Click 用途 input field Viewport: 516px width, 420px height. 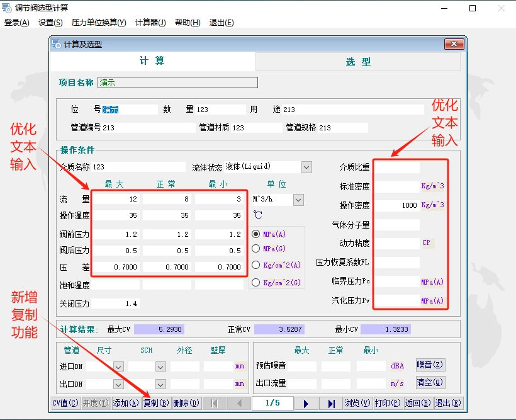353,110
